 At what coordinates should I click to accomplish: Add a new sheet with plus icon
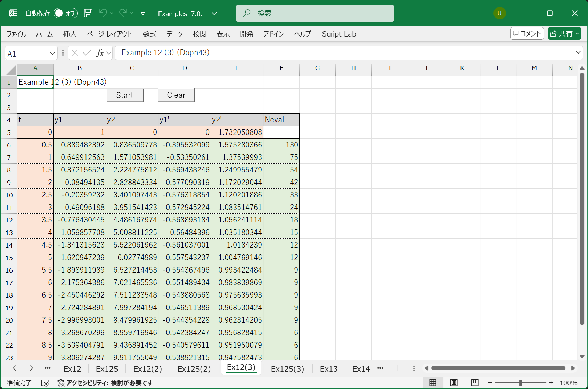pos(397,368)
